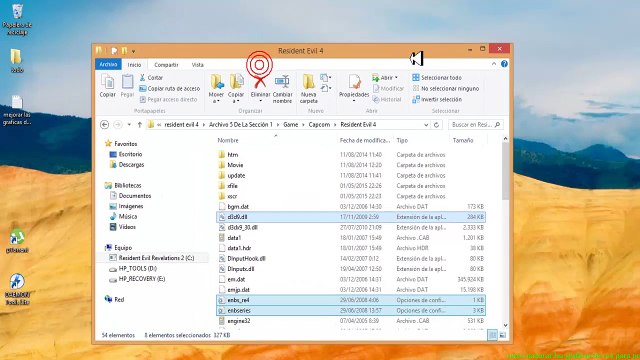Open the Papelera de reciclaje desktop icon
The image size is (640, 360).
click(17, 19)
